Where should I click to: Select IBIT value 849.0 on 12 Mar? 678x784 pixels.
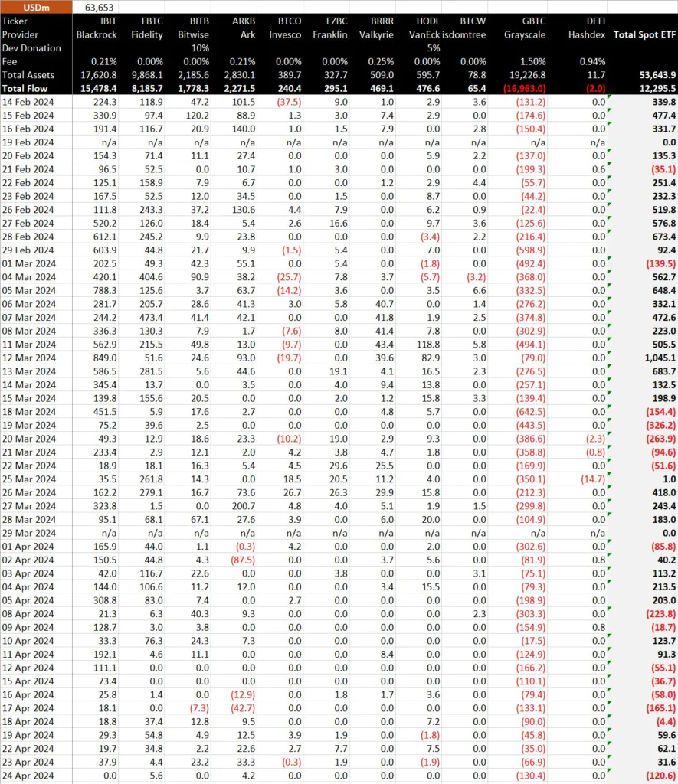[105, 358]
